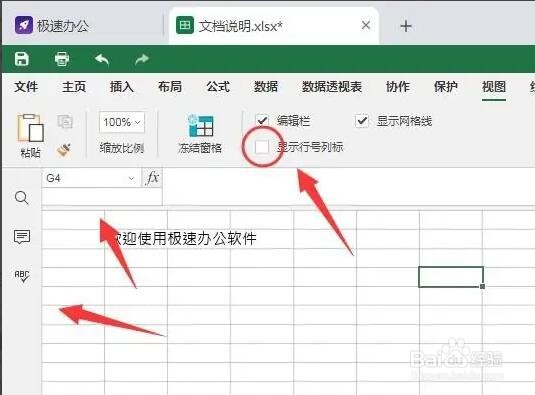The image size is (535, 395).
Task: Click the Save icon in green toolbar
Action: click(x=22, y=59)
